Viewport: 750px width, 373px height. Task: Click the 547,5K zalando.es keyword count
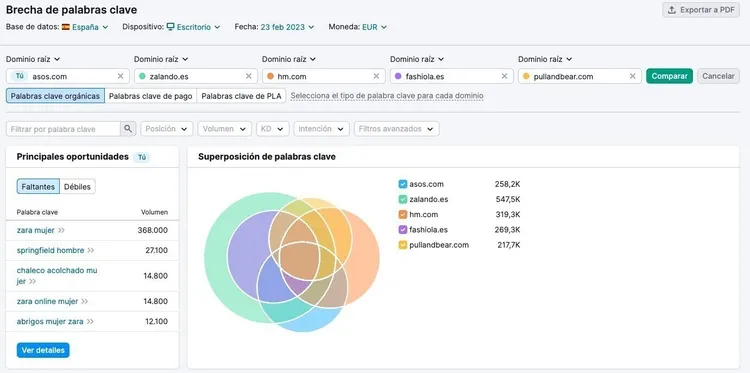tap(507, 199)
